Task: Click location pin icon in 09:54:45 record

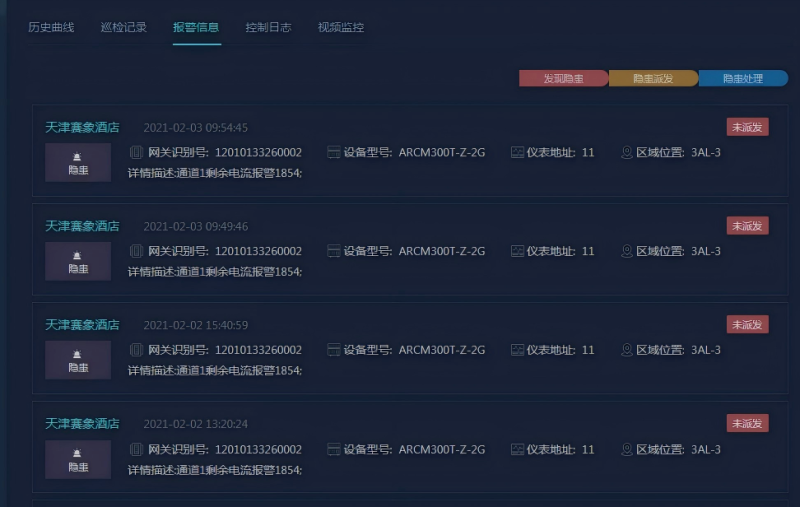Action: point(627,152)
